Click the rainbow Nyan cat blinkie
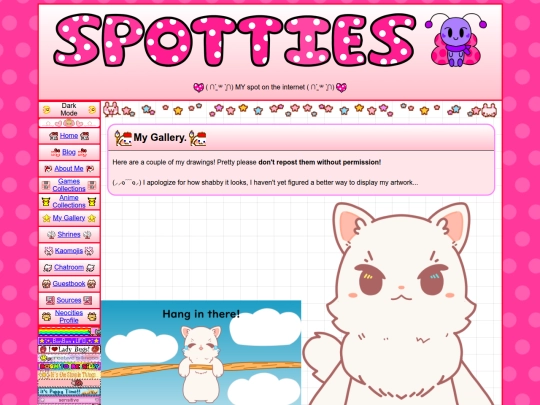Viewport: 540px width, 405px height. pos(69,332)
